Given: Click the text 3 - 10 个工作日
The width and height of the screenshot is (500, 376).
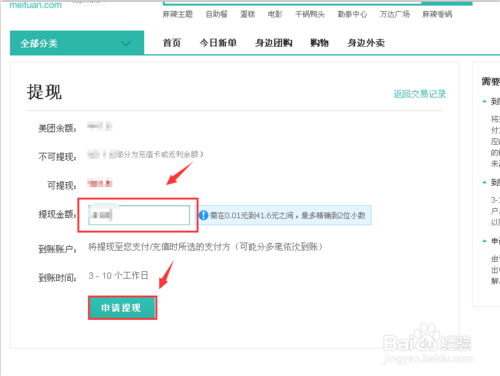Looking at the screenshot, I should [118, 276].
